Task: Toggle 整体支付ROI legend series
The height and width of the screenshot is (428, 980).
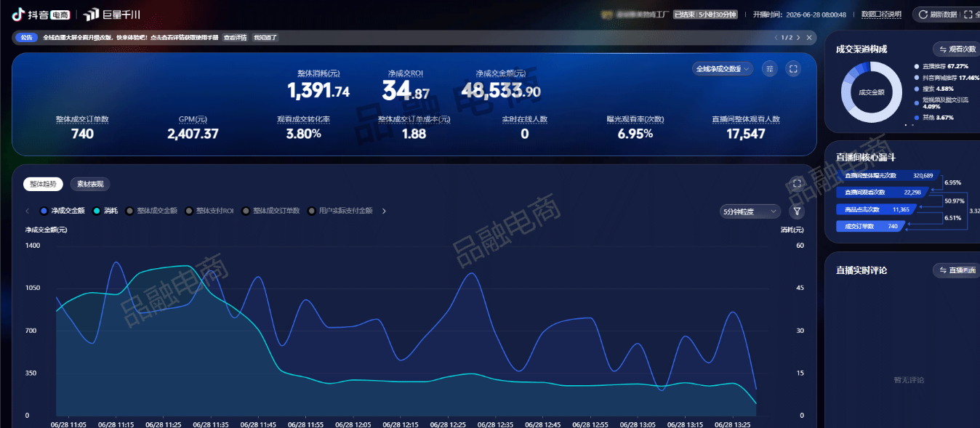Action: pos(209,211)
